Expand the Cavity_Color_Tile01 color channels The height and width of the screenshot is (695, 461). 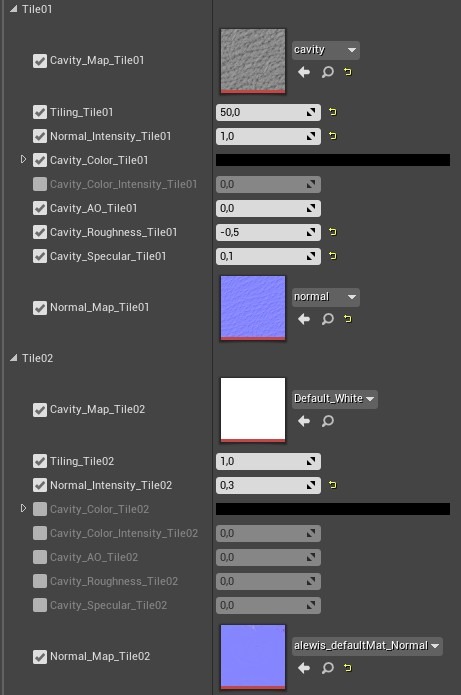pyautogui.click(x=23, y=160)
